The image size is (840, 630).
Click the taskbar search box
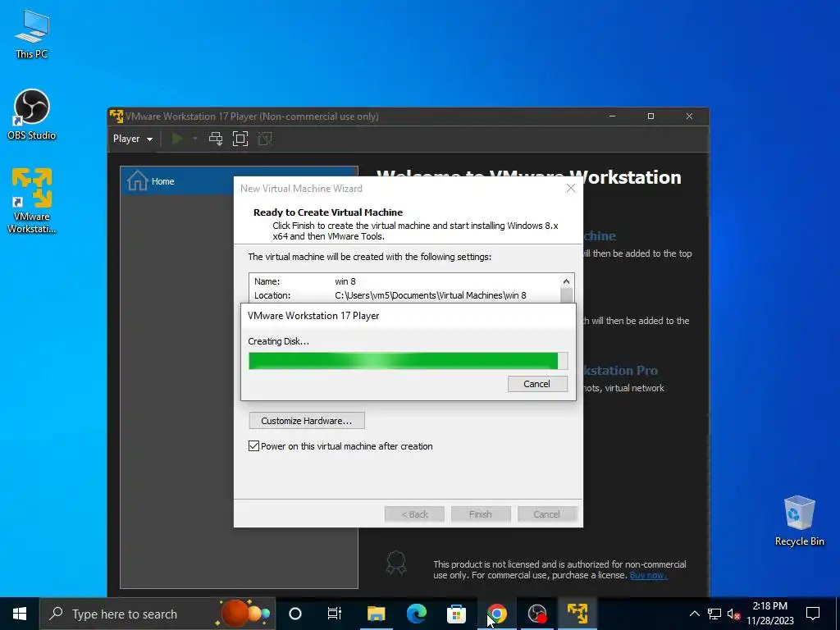157,614
